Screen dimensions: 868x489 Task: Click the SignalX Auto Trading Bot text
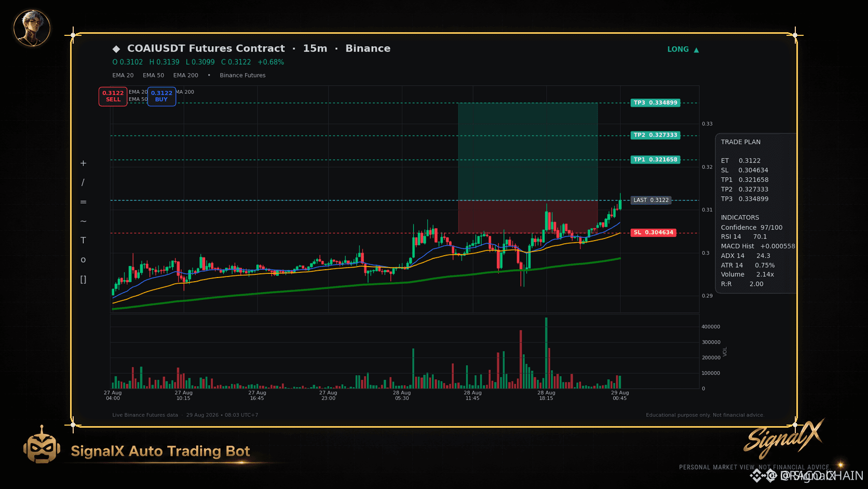tap(160, 451)
